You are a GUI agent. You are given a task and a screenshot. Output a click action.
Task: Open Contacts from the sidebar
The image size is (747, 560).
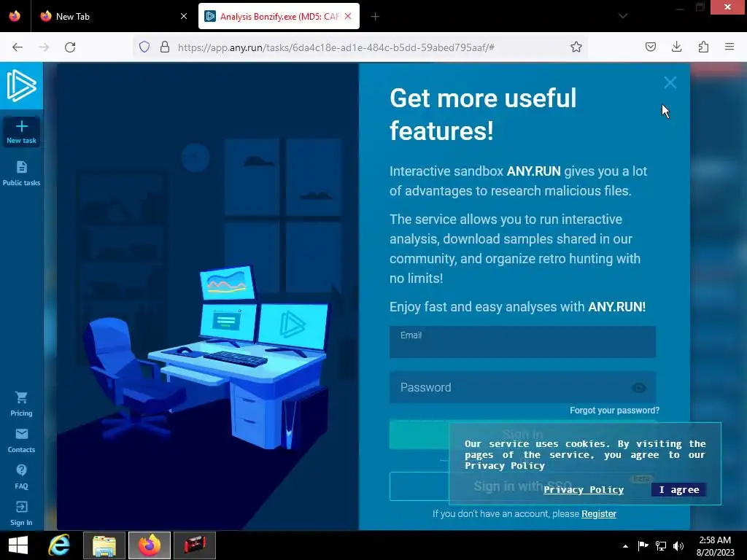(x=21, y=440)
